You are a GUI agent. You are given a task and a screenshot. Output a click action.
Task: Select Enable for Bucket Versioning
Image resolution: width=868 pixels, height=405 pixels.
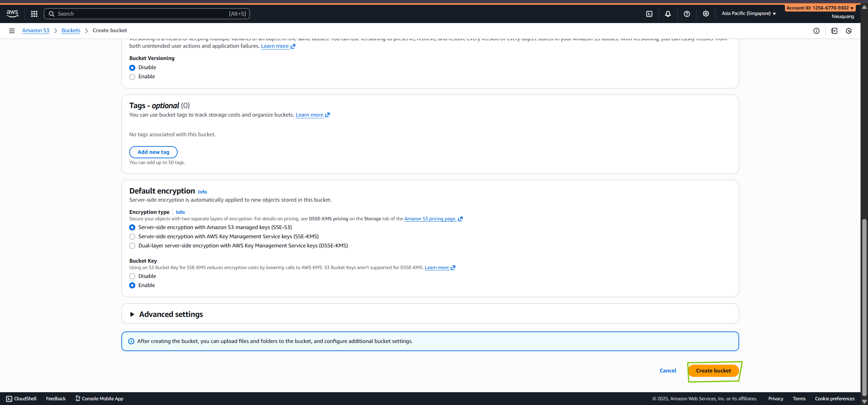pos(132,77)
